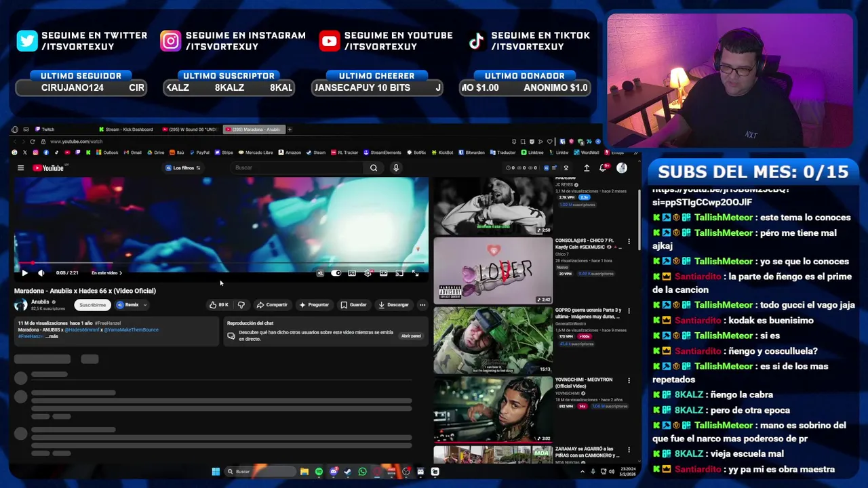
Task: Expand description with ...más
Action: tap(52, 336)
